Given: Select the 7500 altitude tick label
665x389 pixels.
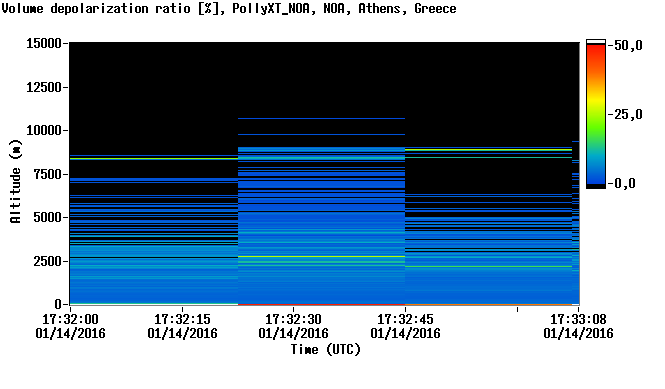Looking at the screenshot, I should pos(48,174).
